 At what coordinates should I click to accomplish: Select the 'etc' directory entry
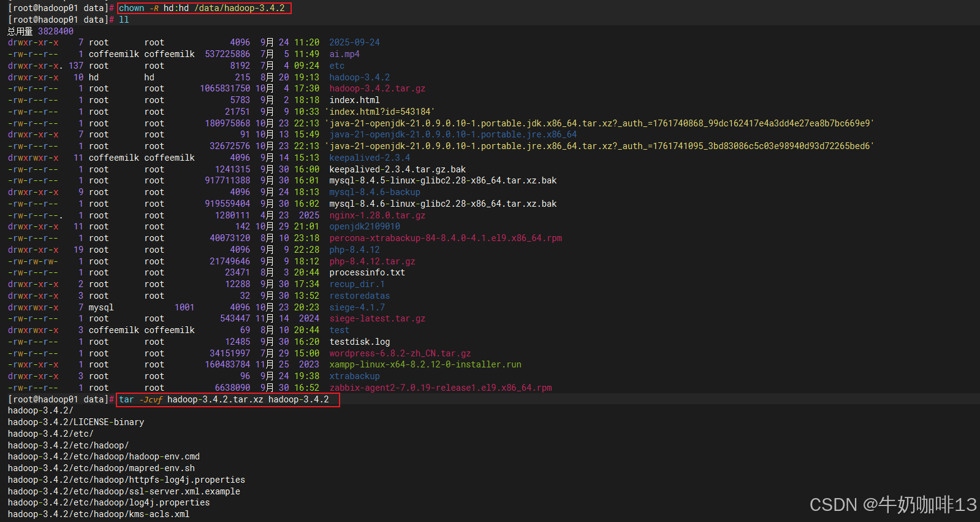[x=337, y=66]
